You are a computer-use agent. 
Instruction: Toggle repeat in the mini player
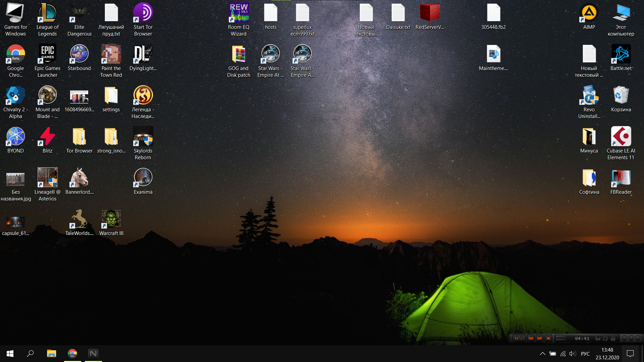(x=605, y=339)
